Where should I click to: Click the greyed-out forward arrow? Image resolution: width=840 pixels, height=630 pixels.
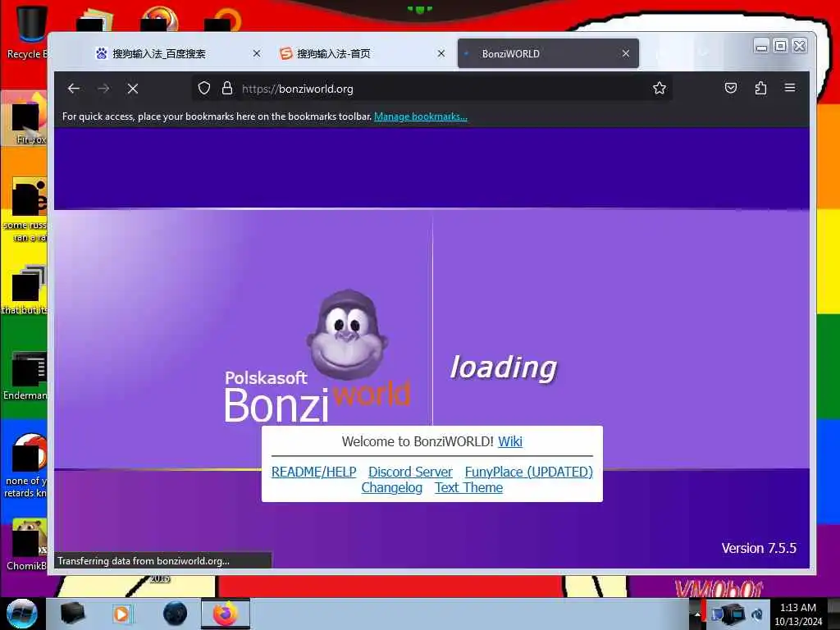pos(103,89)
